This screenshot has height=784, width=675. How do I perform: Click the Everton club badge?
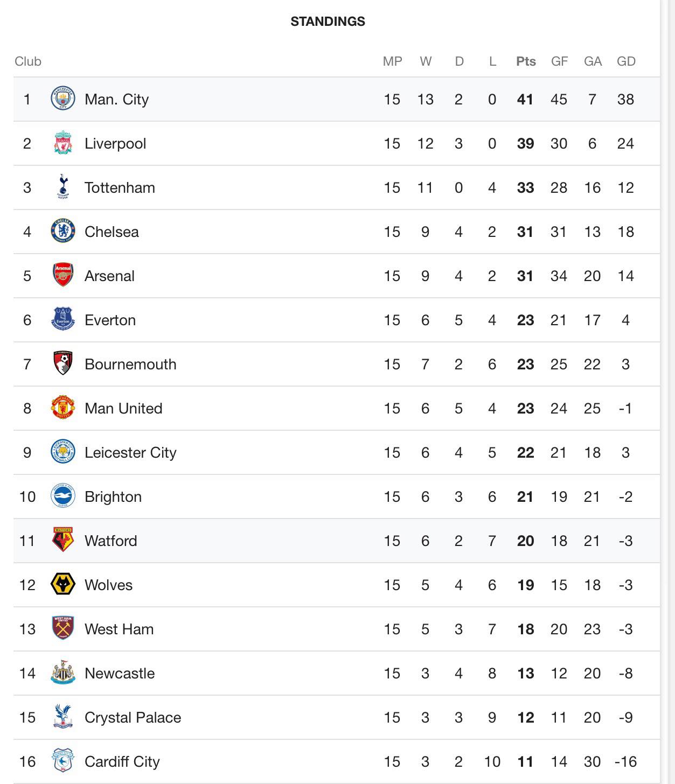[62, 320]
